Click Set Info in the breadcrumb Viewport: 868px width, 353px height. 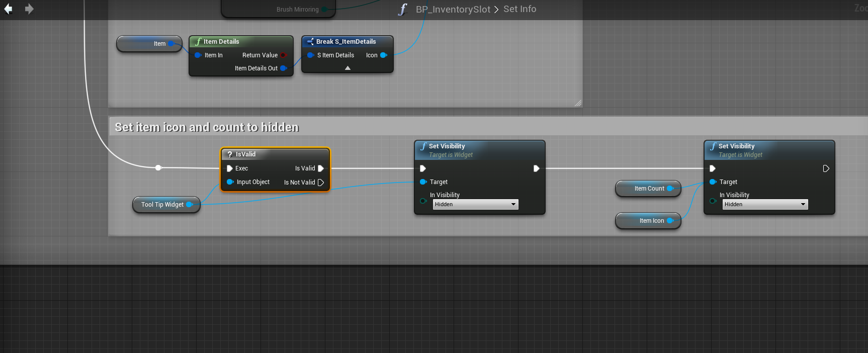click(x=519, y=9)
